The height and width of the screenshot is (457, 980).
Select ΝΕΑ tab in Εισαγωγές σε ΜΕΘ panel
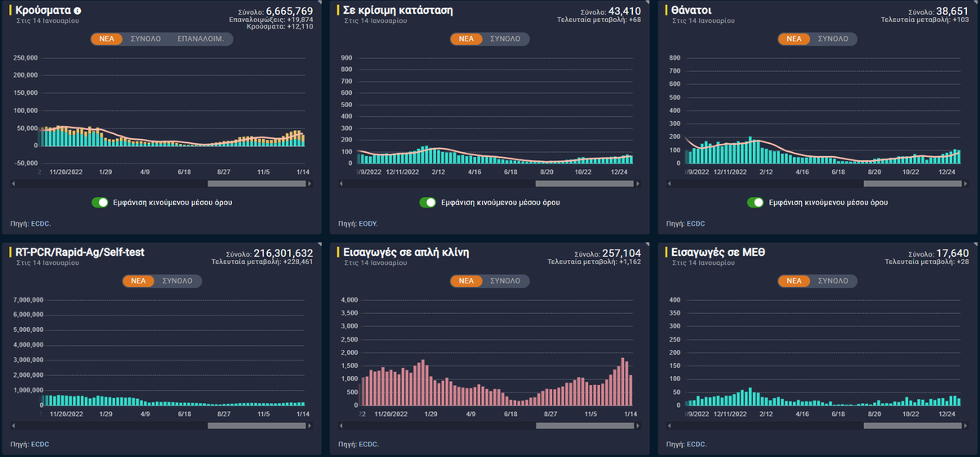point(794,280)
